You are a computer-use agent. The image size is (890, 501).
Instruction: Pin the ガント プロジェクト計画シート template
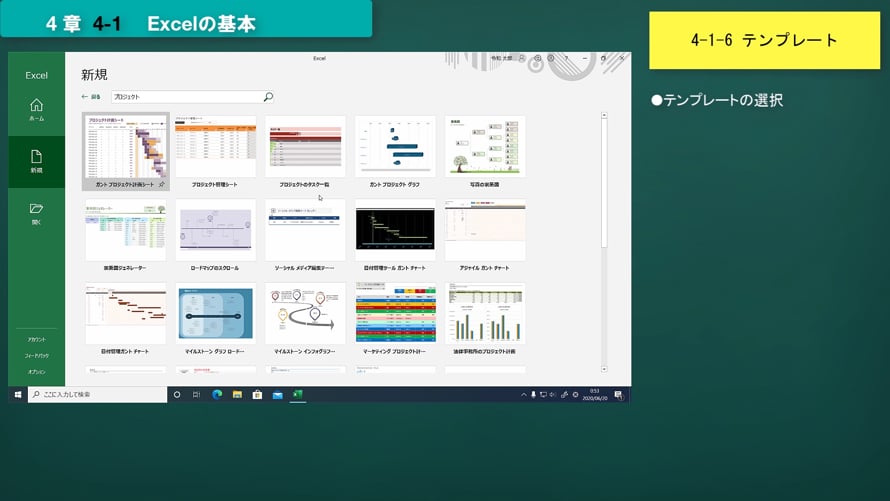pyautogui.click(x=162, y=184)
